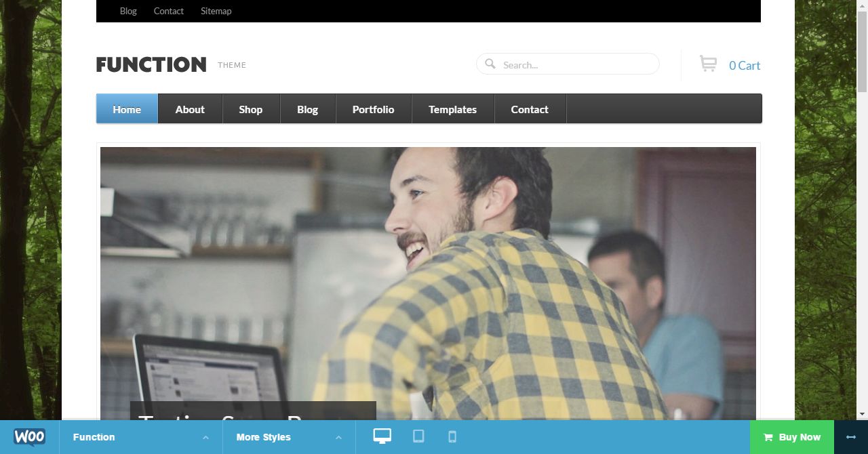Click the Buy Now button
Viewport: 868px width, 454px height.
pyautogui.click(x=792, y=437)
